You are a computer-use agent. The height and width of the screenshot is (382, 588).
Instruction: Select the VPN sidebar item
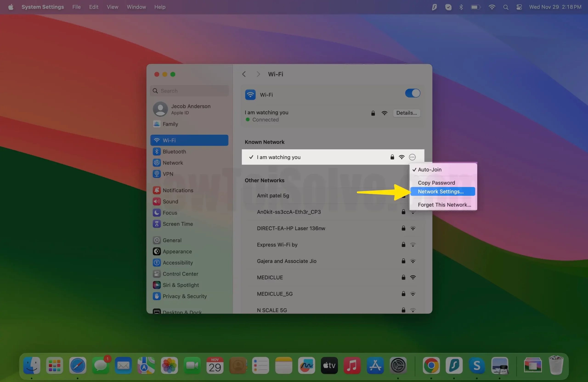pos(168,174)
